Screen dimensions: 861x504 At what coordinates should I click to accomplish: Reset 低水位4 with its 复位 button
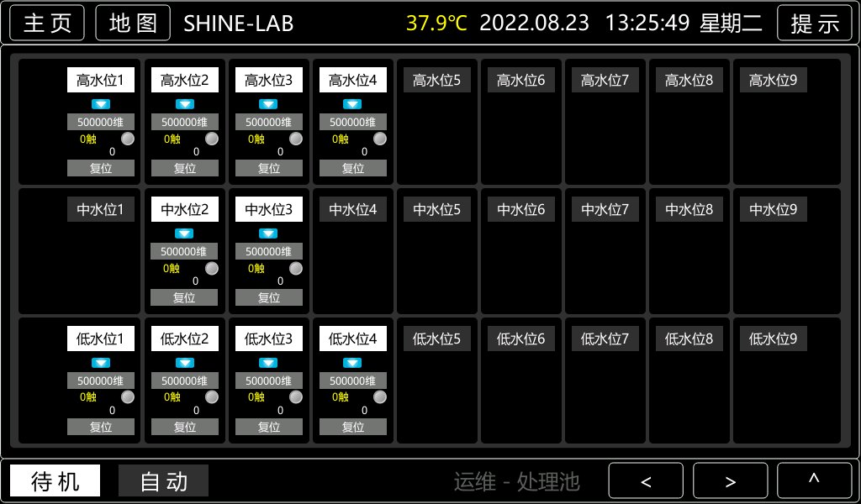click(x=353, y=427)
